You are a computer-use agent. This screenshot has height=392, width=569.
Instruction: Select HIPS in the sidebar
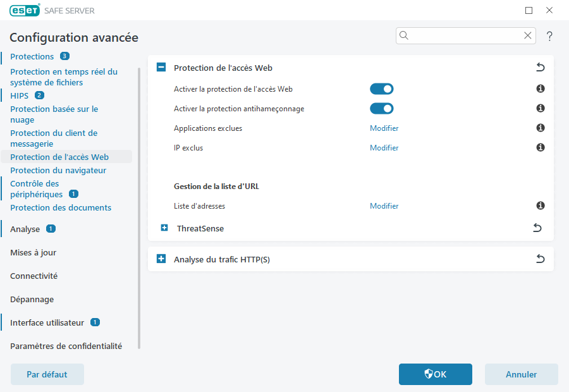[x=18, y=95]
